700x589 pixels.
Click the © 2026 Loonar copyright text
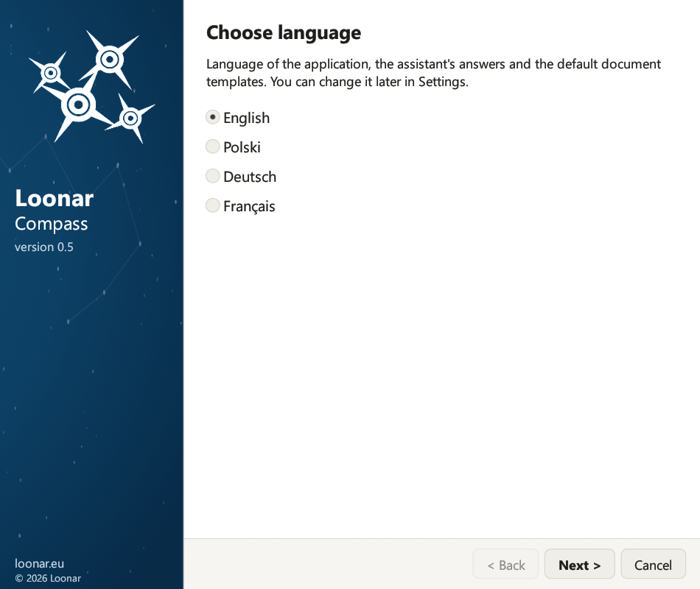coord(48,578)
